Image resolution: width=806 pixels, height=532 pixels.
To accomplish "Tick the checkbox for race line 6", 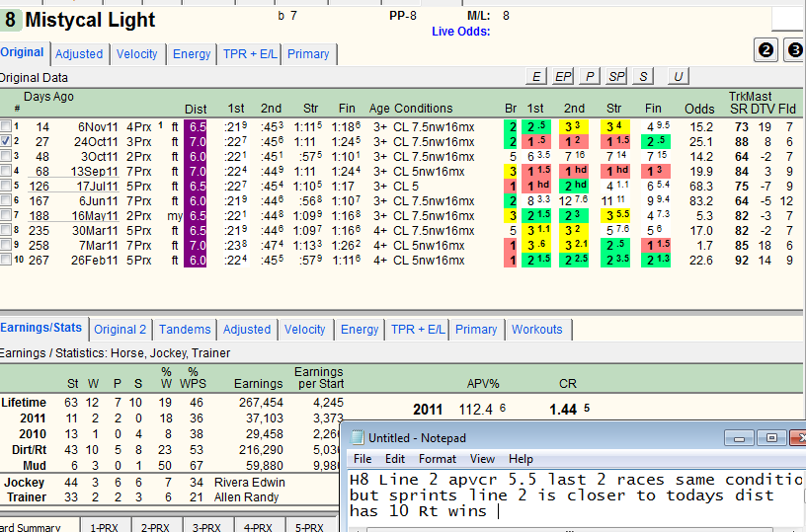I will (5, 200).
